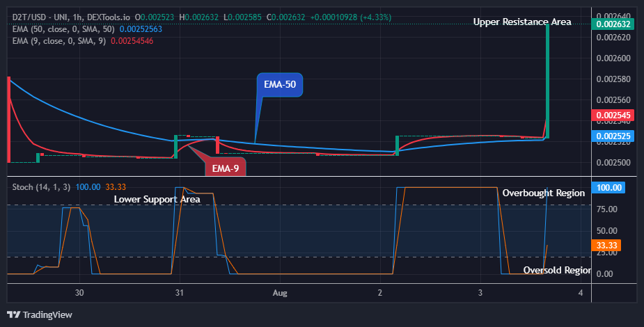Click the 0.002560 price axis level
The width and height of the screenshot is (644, 327).
tap(613, 100)
